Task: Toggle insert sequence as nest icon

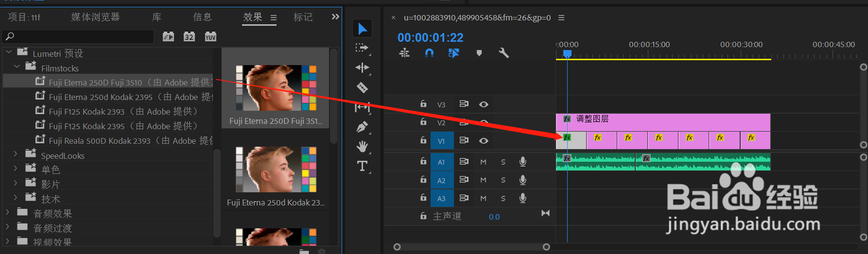Action: point(404,53)
